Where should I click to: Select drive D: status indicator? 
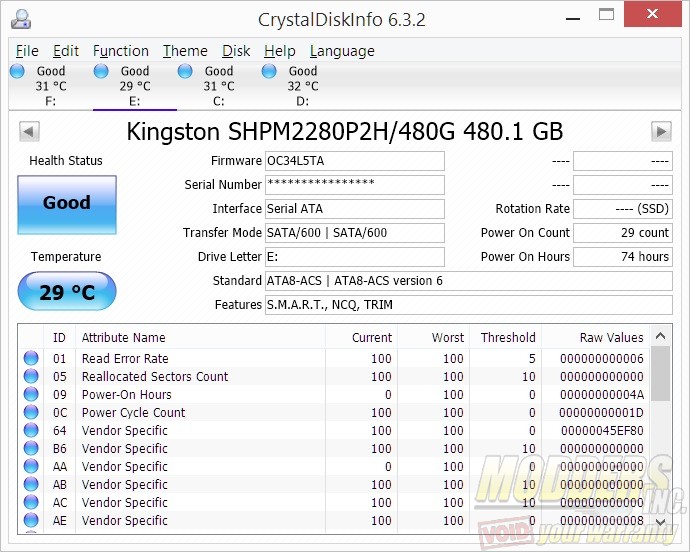pyautogui.click(x=269, y=71)
